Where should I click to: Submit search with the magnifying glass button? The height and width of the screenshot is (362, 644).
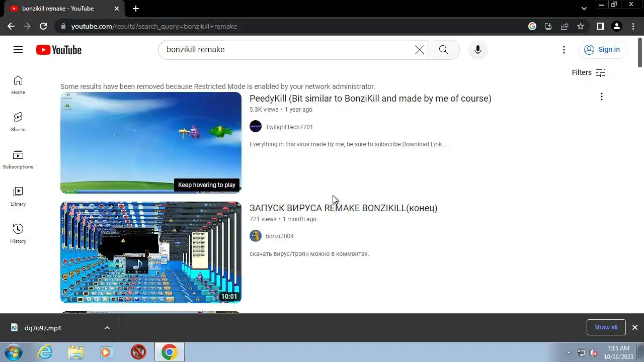click(443, 49)
